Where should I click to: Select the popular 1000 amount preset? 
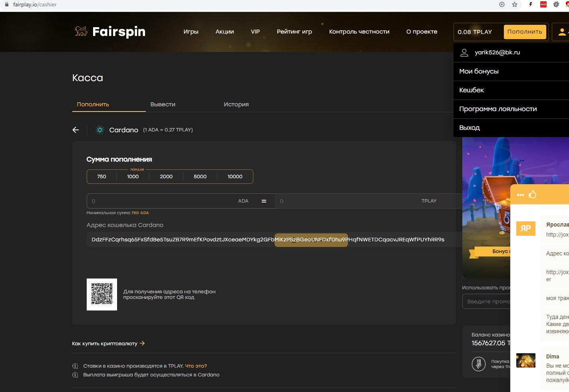click(x=133, y=177)
